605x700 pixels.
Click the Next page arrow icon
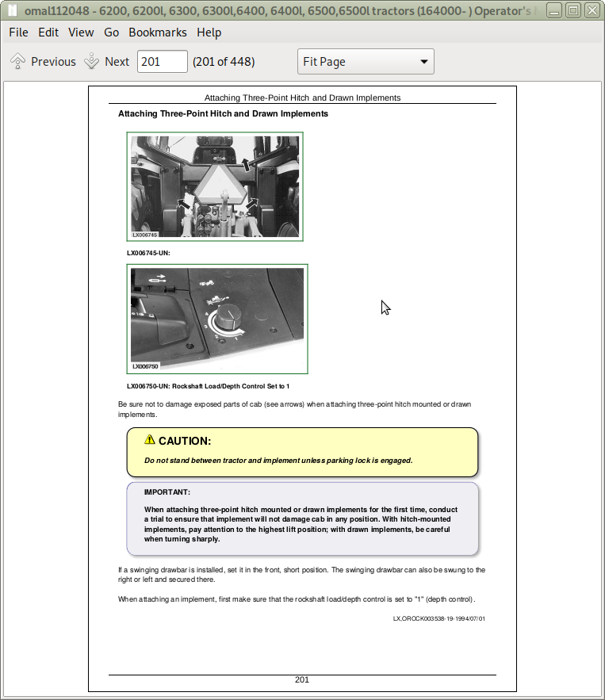(91, 61)
